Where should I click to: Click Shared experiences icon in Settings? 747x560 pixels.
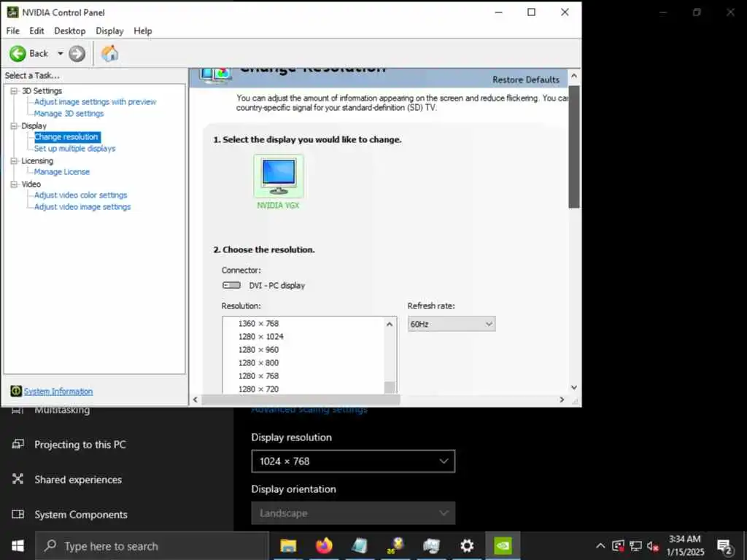[18, 478]
